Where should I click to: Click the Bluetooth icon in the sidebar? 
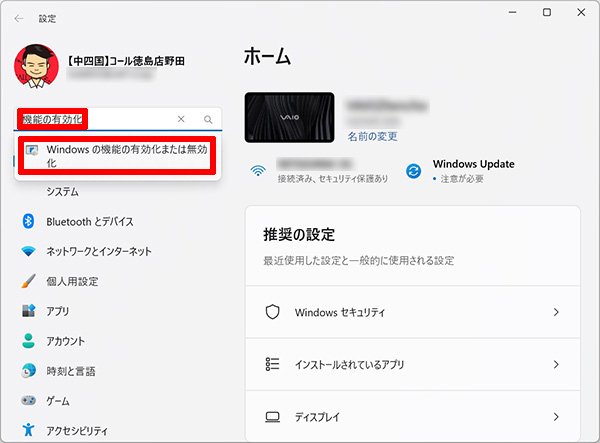click(28, 221)
